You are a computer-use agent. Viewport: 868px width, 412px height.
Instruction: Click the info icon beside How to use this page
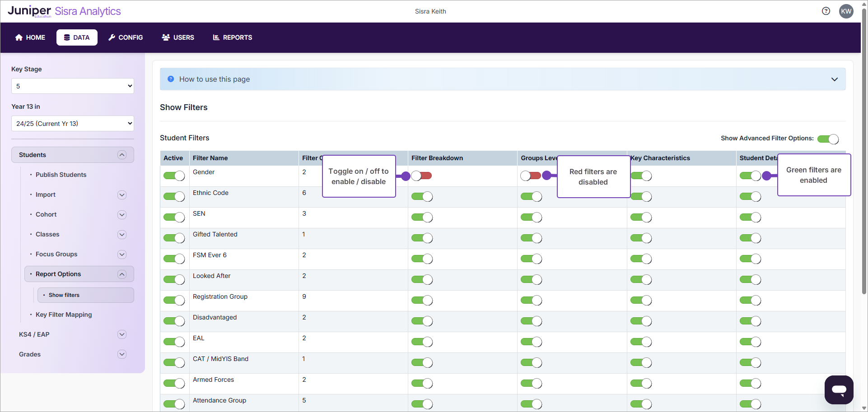tap(171, 79)
